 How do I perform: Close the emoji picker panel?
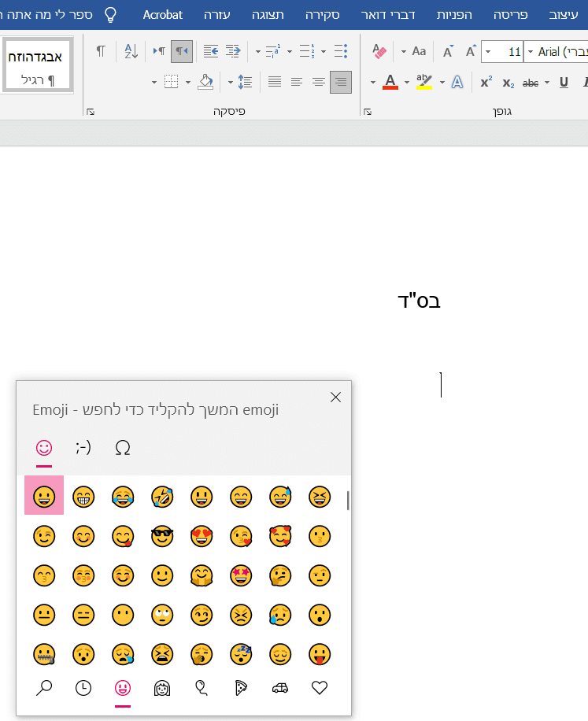click(x=335, y=397)
